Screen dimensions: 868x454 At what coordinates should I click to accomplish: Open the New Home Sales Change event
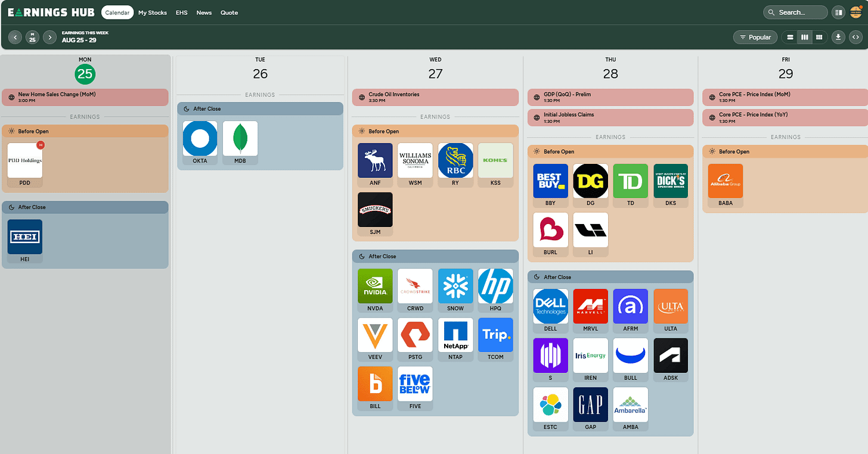85,97
